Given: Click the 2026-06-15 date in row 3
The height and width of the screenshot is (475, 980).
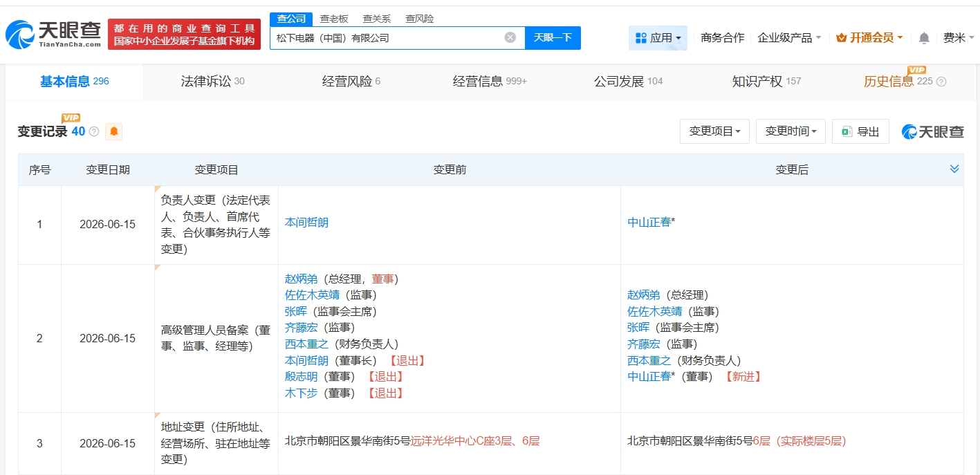Looking at the screenshot, I should 107,443.
